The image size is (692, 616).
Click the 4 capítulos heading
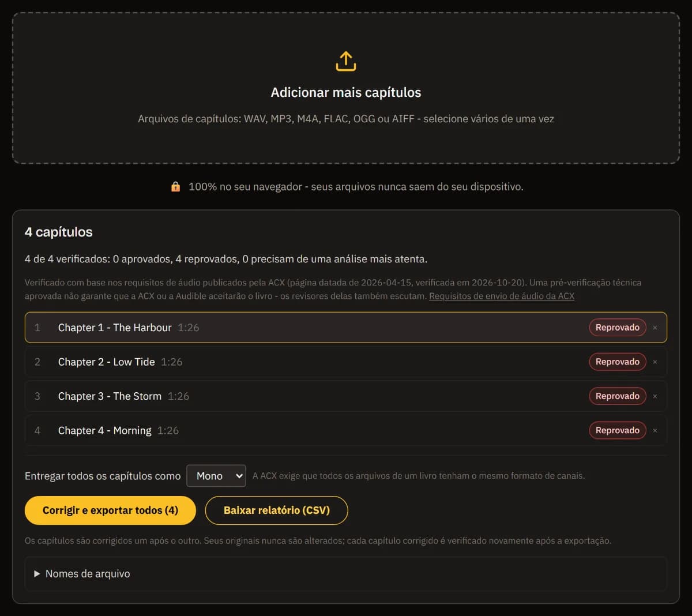tap(59, 232)
